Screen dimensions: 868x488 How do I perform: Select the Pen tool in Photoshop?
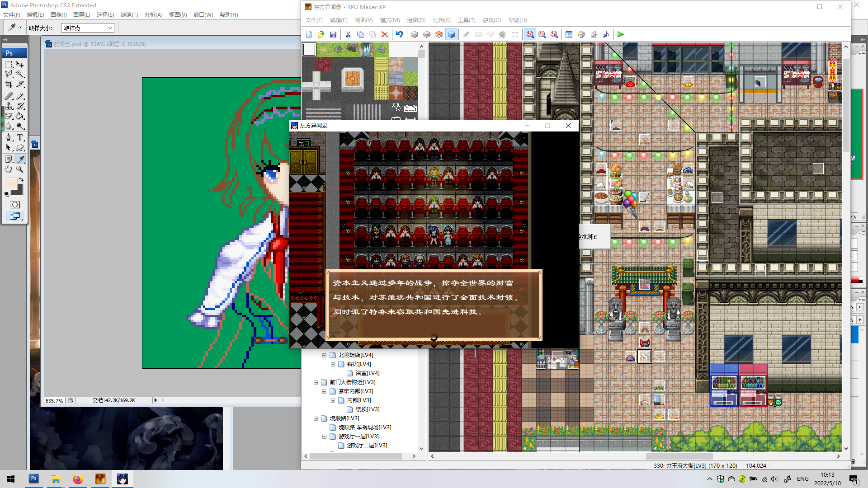coord(9,137)
